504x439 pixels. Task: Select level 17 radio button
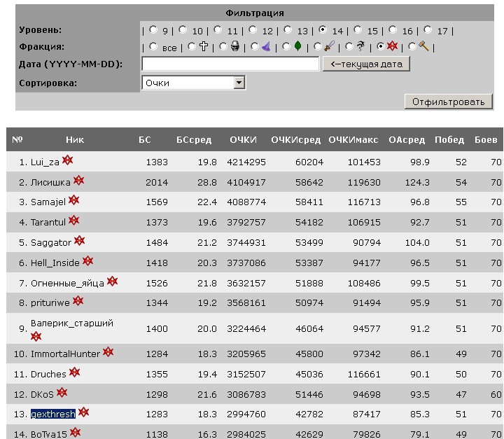pos(428,30)
